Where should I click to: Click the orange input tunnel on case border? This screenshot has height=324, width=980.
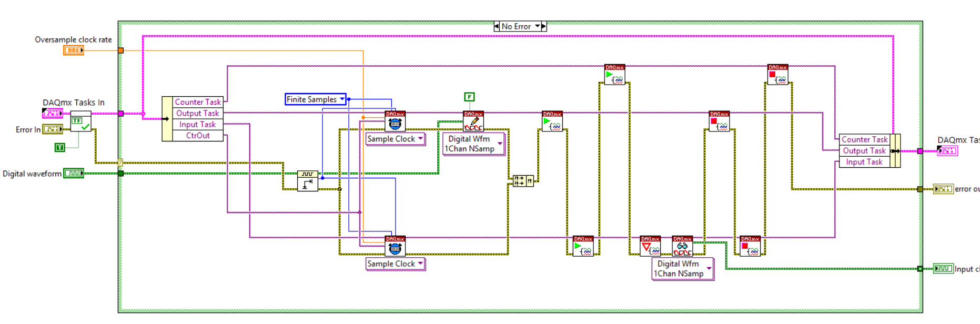click(x=120, y=50)
